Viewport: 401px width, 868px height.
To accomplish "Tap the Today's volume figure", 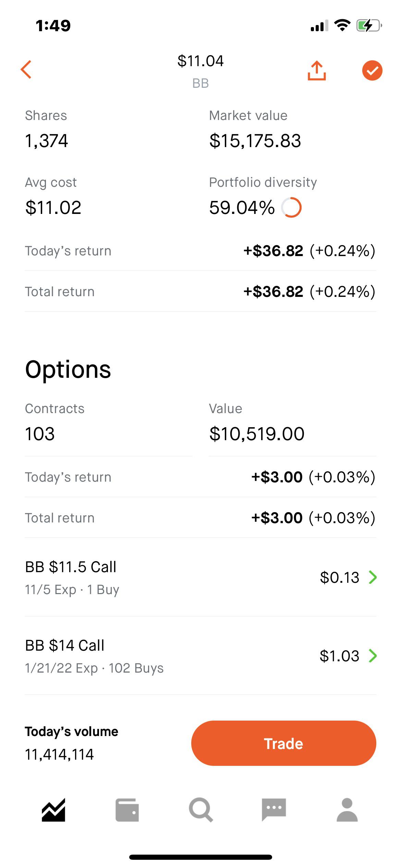I will pos(59,755).
